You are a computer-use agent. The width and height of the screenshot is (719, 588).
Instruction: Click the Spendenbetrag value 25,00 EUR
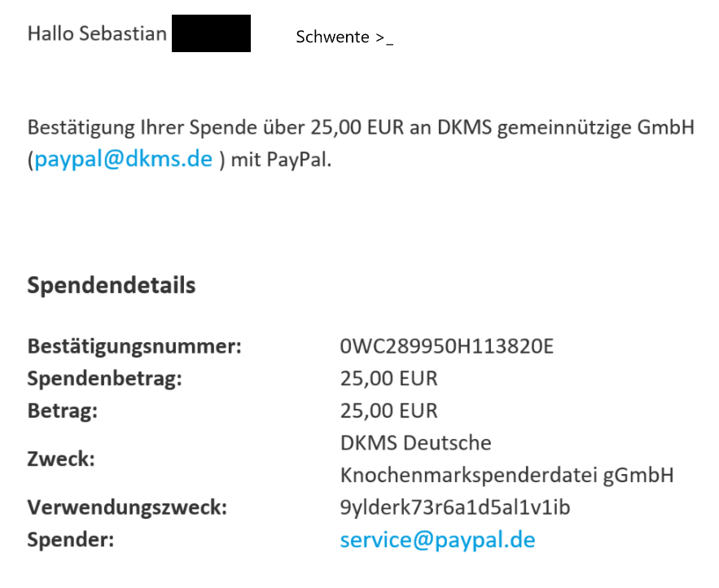(389, 379)
